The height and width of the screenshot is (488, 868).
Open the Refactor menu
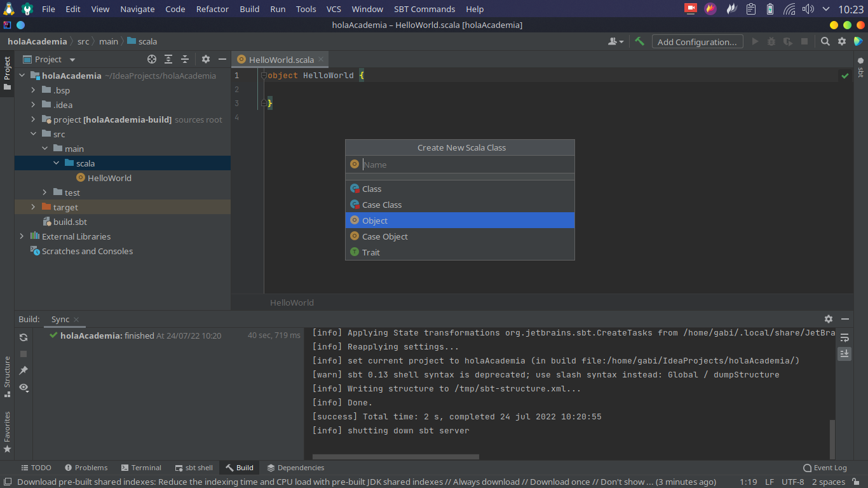[212, 9]
